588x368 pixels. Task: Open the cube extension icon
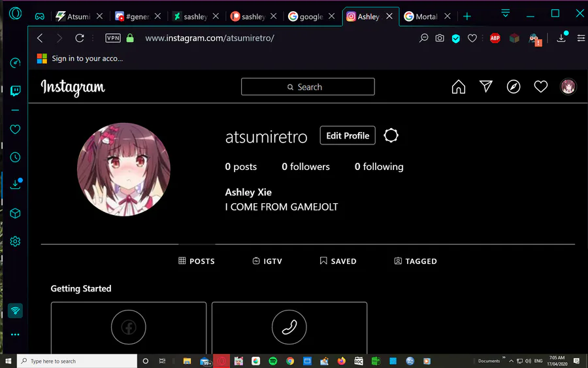coord(514,38)
